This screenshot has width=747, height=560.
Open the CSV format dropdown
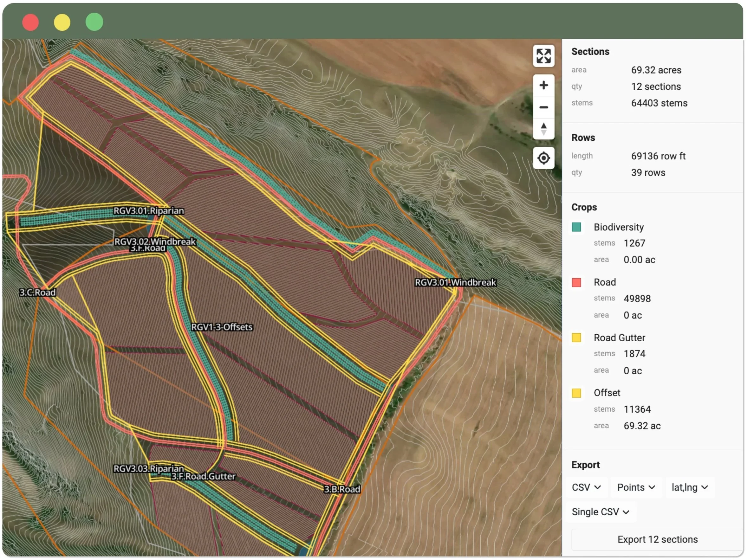586,487
